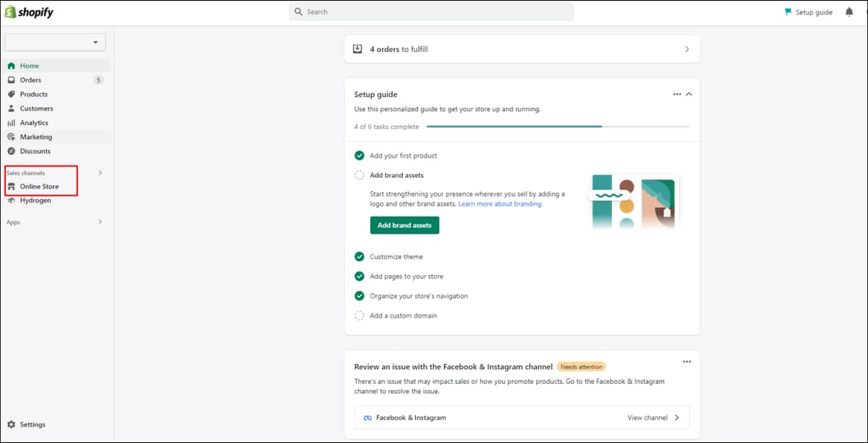Click the Home house icon
The height and width of the screenshot is (443, 868).
[x=11, y=66]
